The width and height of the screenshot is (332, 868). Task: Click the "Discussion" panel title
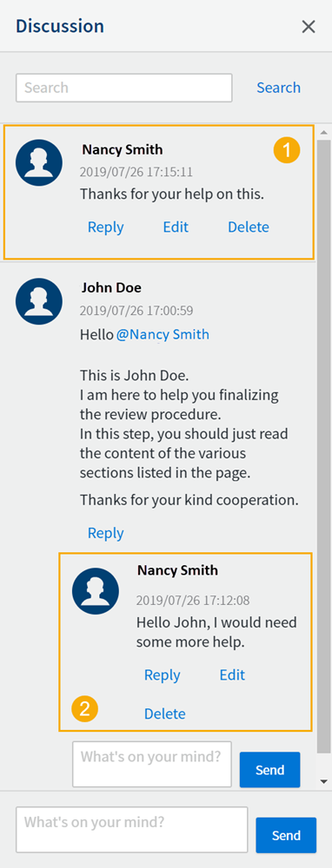click(60, 26)
